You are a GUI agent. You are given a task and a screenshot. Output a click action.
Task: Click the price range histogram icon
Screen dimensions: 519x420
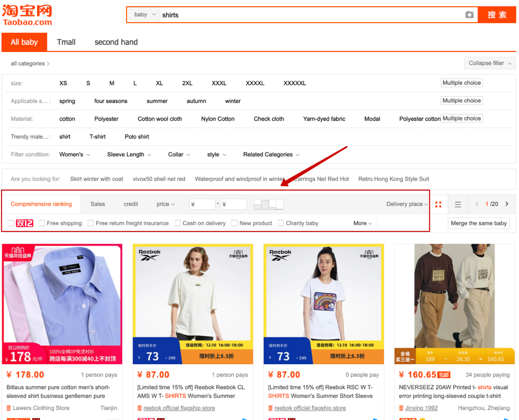[269, 204]
